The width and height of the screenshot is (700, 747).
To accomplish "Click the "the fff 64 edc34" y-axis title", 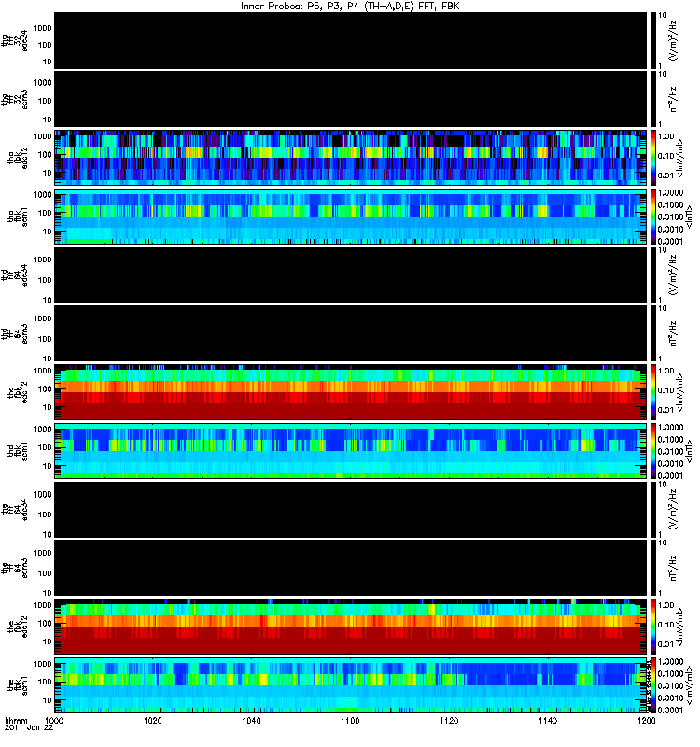I will pos(14,510).
